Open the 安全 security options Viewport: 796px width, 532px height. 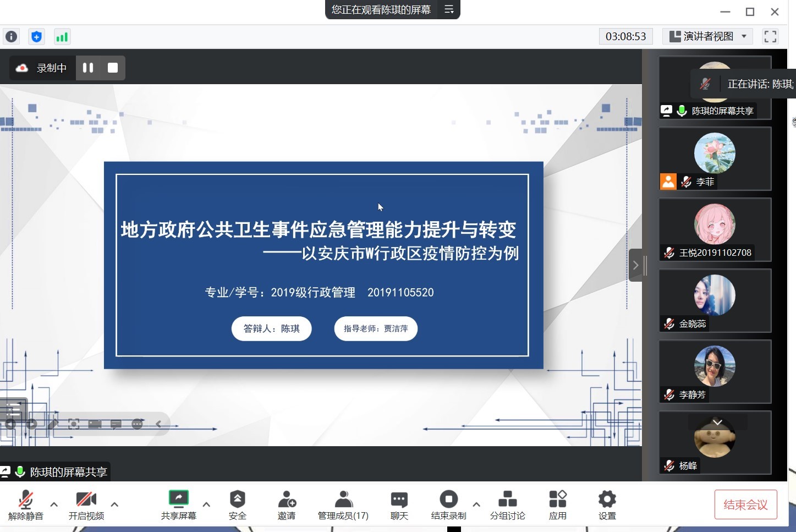(x=237, y=505)
